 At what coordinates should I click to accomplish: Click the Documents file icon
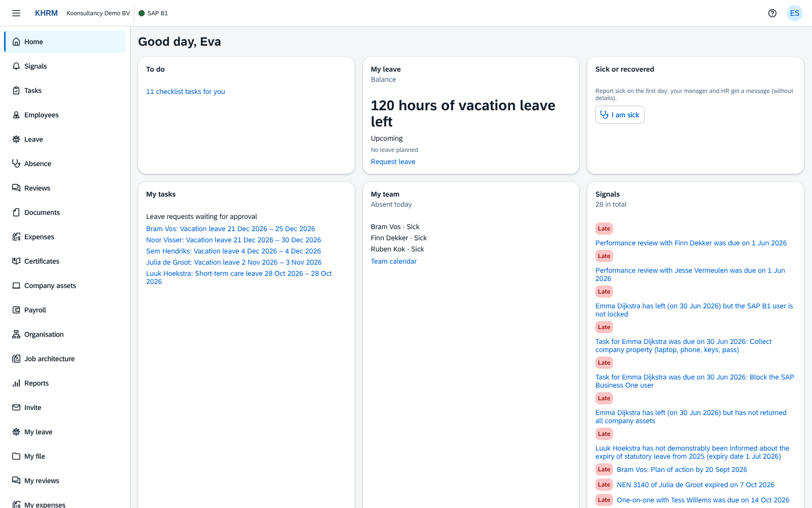tap(16, 212)
